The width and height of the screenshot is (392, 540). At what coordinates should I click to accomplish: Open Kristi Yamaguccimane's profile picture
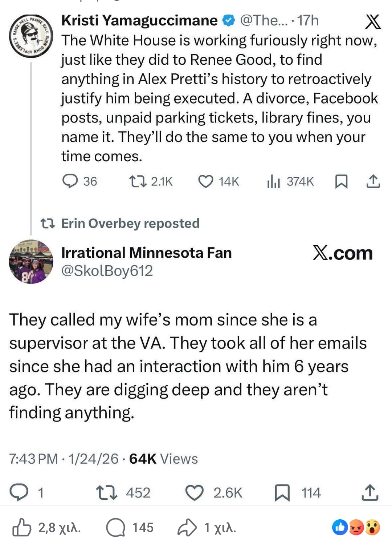click(31, 36)
